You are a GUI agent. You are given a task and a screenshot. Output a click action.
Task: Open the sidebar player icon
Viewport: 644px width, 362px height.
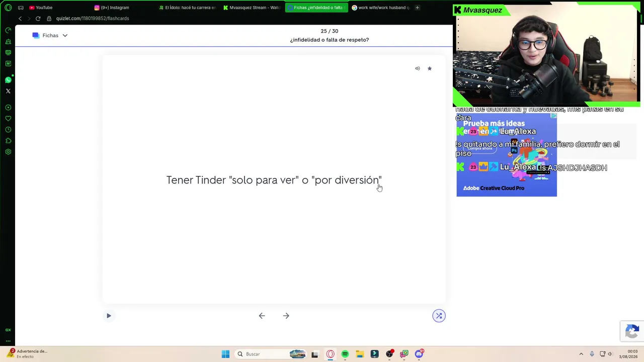(x=8, y=108)
